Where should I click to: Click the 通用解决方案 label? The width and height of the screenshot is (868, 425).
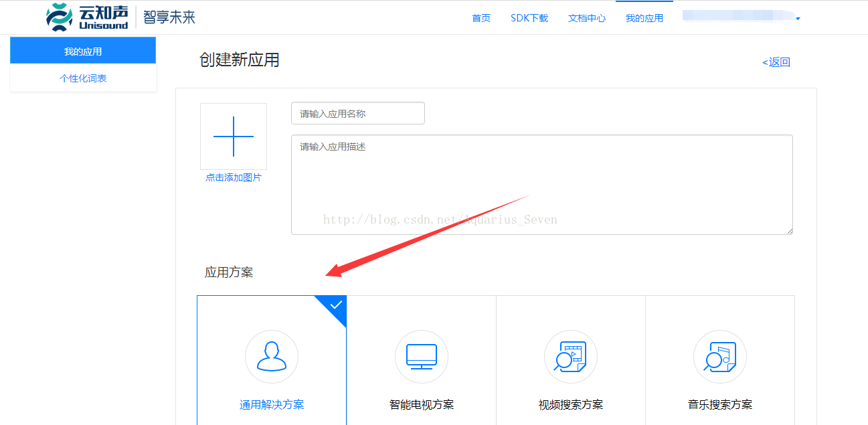(x=272, y=405)
